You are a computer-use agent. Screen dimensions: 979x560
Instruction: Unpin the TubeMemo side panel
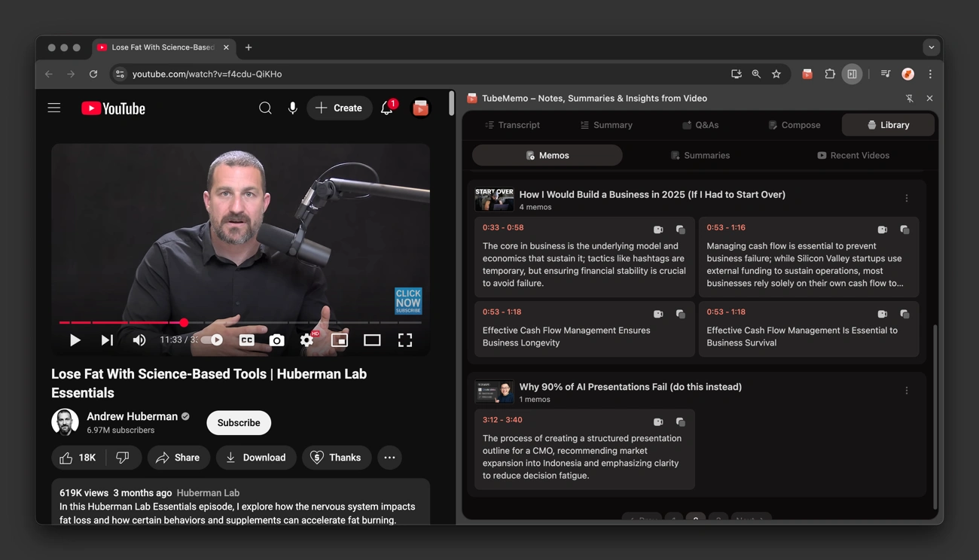(x=910, y=99)
